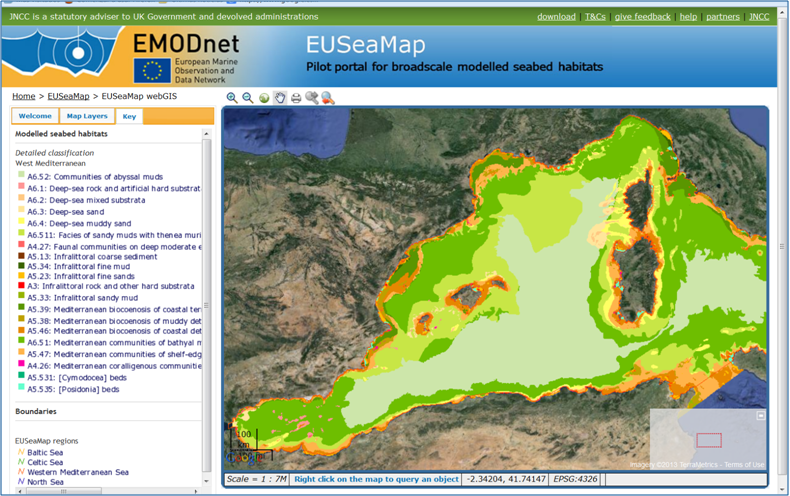Switch to the Map Layers tab

tap(87, 116)
